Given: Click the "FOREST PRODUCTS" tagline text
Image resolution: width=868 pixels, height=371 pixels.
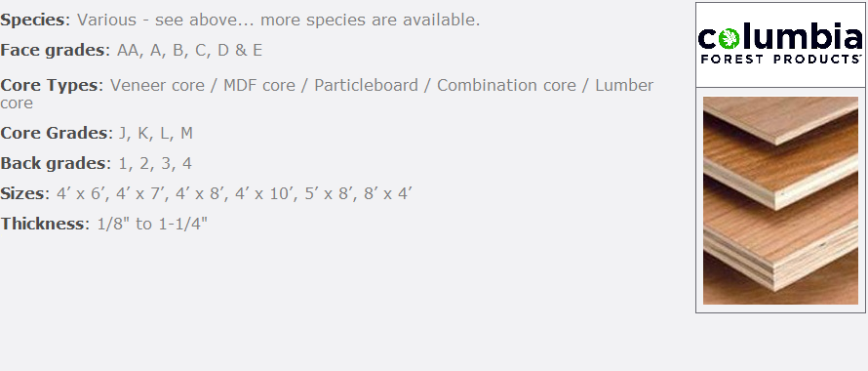Looking at the screenshot, I should (780, 59).
